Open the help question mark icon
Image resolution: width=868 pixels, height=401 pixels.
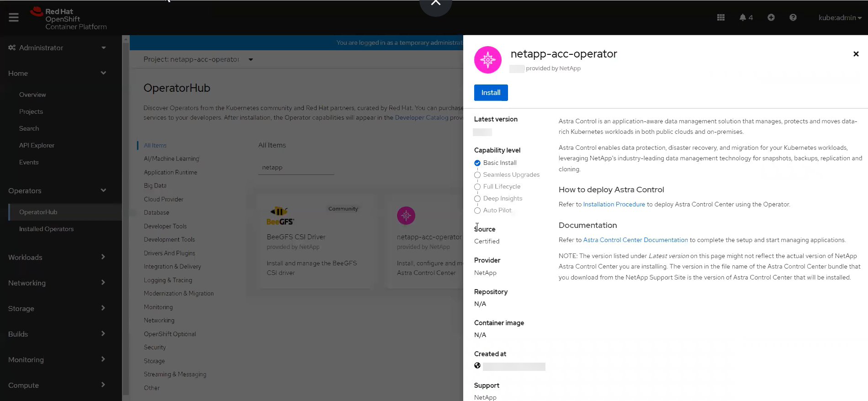coord(793,17)
